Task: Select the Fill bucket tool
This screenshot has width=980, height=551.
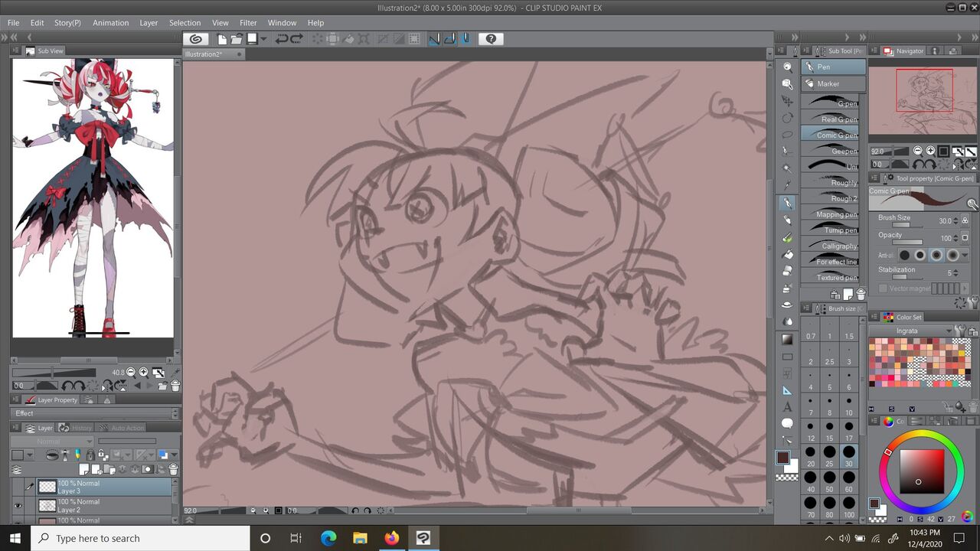Action: (787, 254)
